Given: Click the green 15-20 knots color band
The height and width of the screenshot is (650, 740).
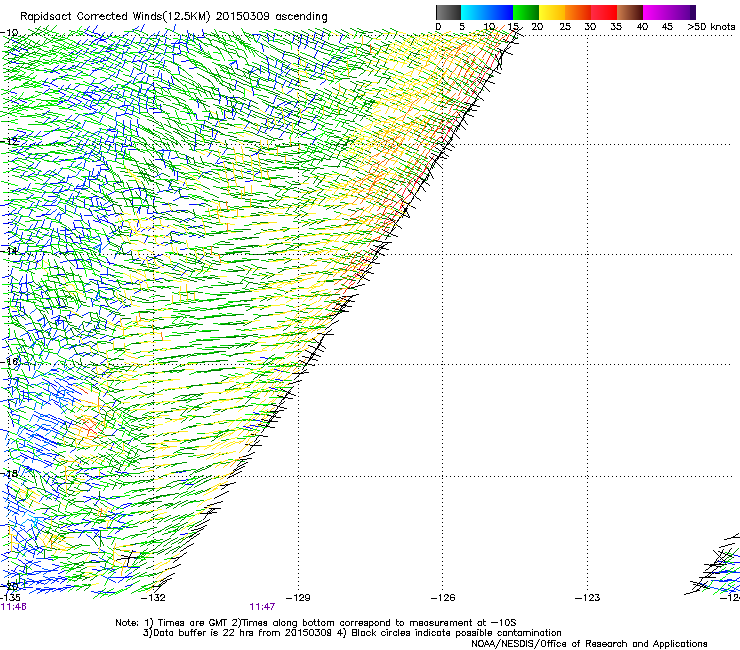Looking at the screenshot, I should (x=526, y=12).
